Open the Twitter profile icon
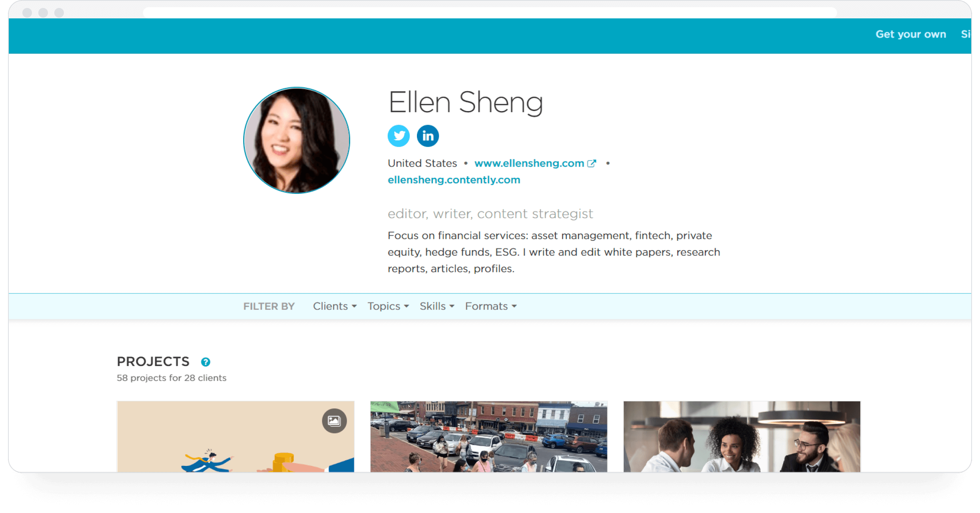Image resolution: width=980 pixels, height=513 pixels. 398,136
